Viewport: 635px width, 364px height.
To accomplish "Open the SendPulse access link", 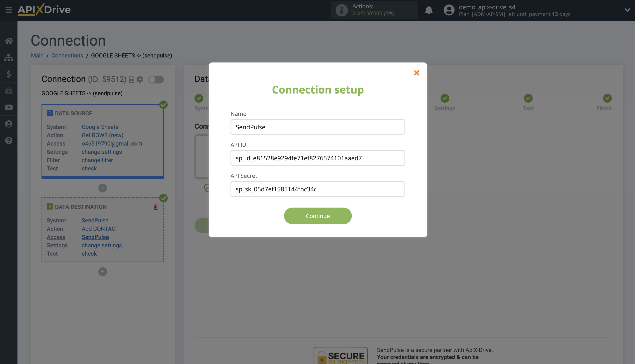I will pyautogui.click(x=95, y=237).
